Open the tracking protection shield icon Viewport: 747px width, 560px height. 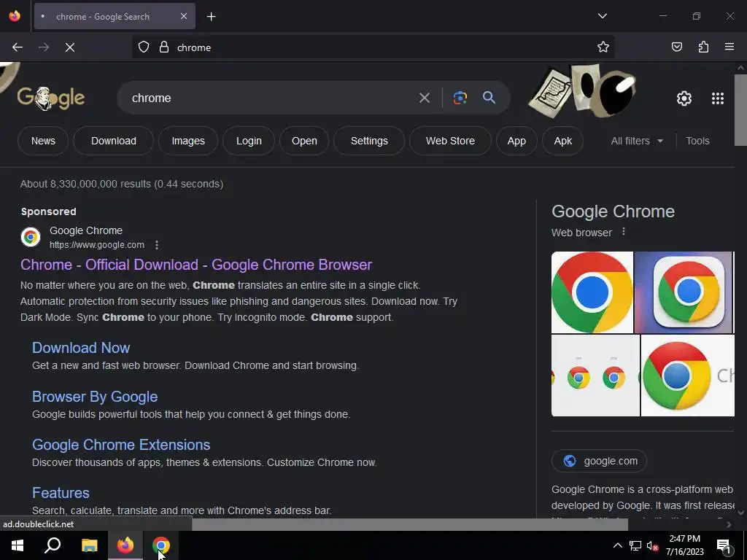click(x=144, y=47)
